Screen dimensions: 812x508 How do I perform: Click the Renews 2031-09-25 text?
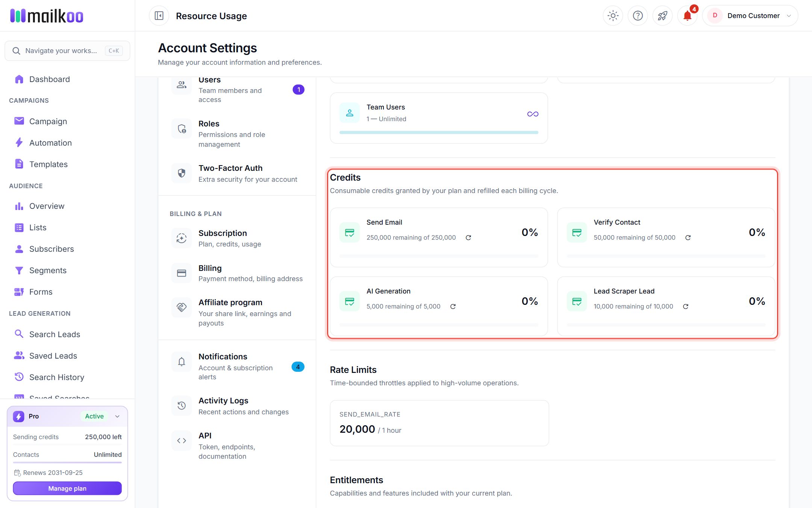coord(53,473)
